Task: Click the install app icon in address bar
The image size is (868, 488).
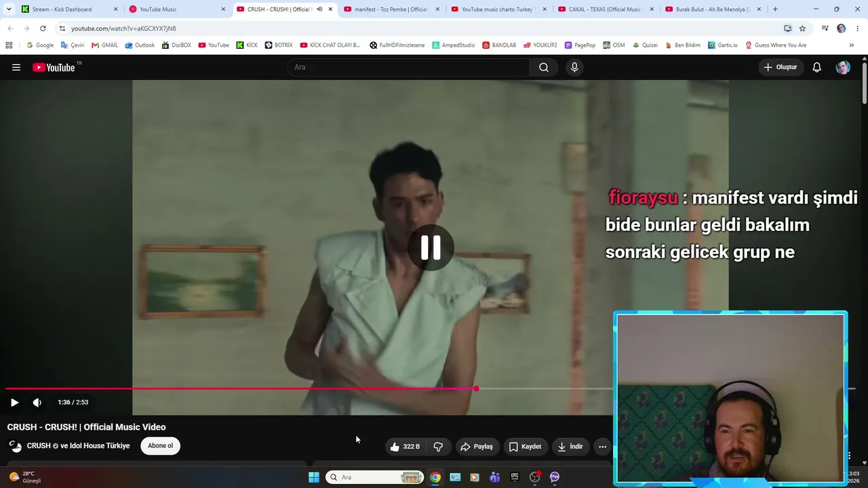Action: [x=787, y=28]
